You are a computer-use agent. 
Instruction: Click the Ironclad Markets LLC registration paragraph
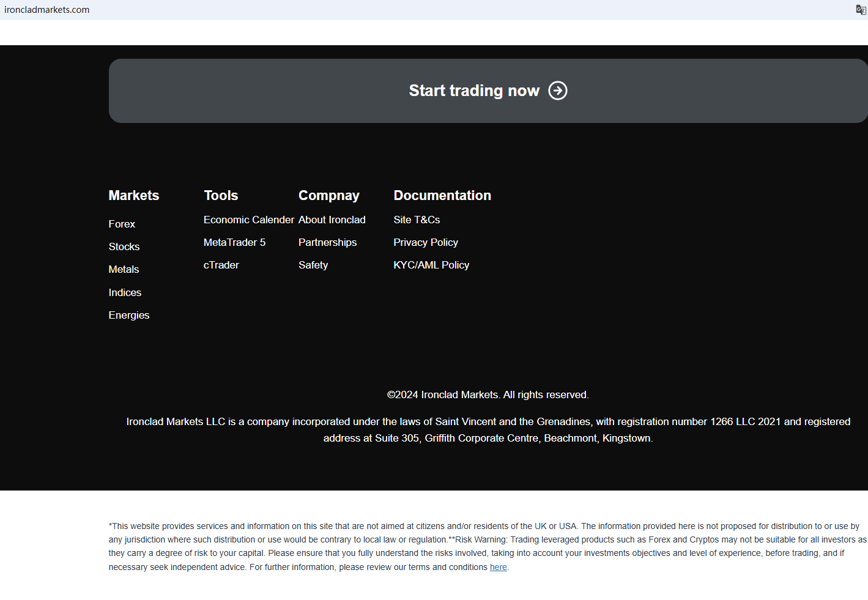[488, 430]
